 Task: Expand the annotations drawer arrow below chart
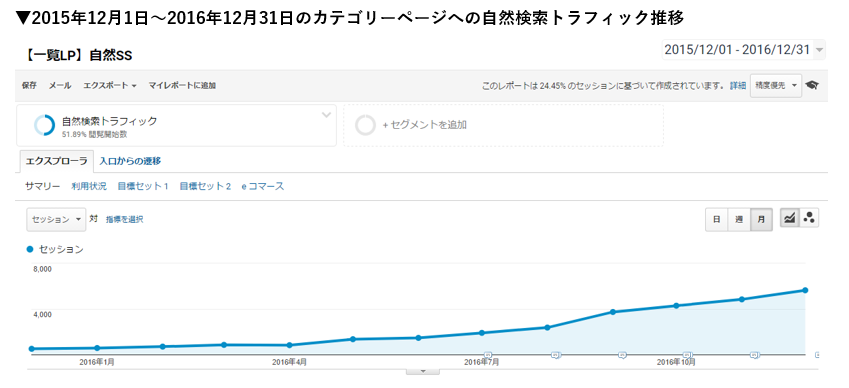point(423,371)
